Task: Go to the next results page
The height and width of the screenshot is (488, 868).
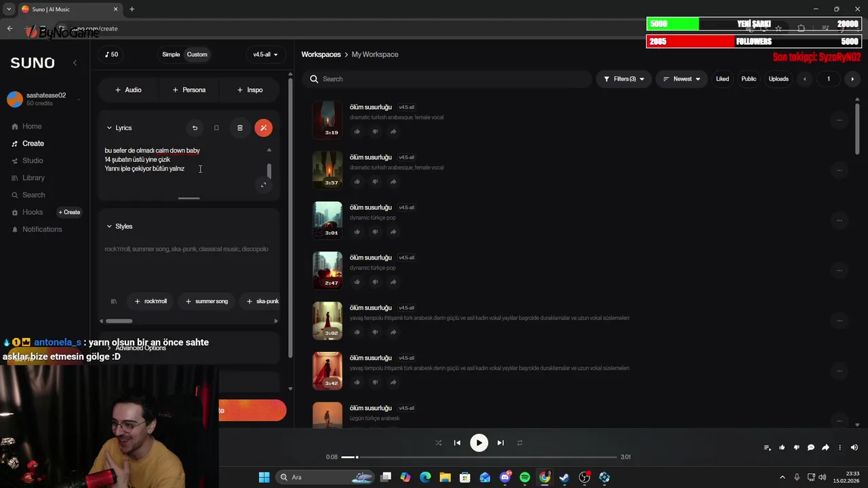Action: coord(852,79)
